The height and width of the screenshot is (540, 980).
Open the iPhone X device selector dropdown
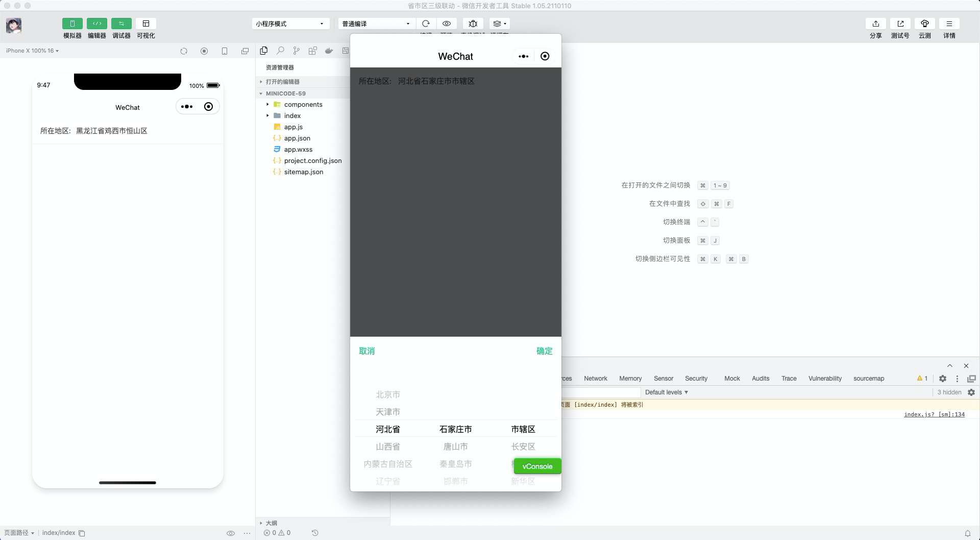[32, 51]
